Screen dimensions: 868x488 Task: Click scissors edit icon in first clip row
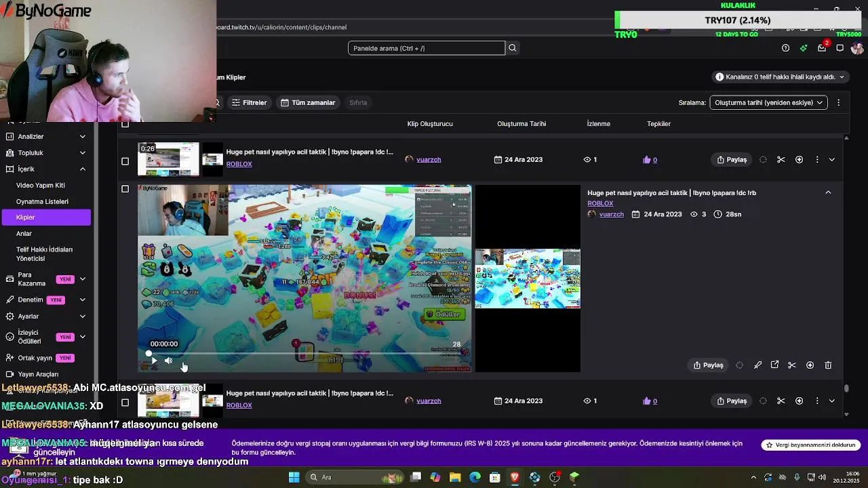pos(781,160)
